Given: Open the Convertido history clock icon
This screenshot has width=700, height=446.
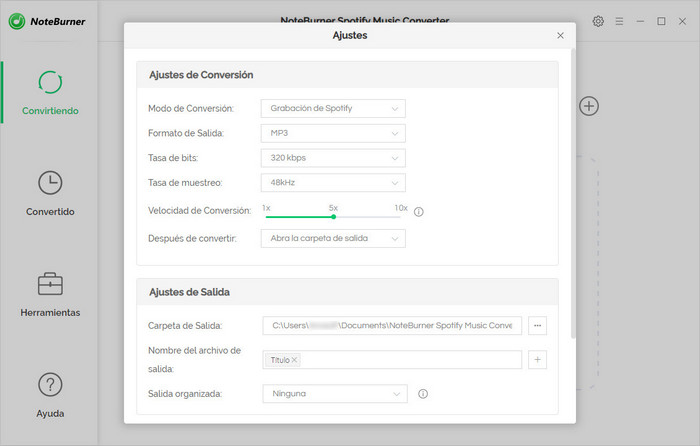Looking at the screenshot, I should click(50, 183).
